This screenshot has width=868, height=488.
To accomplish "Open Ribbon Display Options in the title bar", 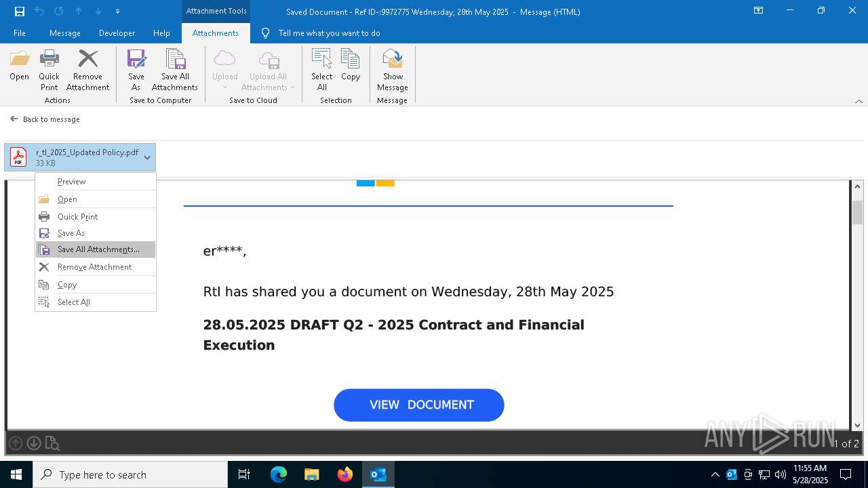I will pos(759,11).
